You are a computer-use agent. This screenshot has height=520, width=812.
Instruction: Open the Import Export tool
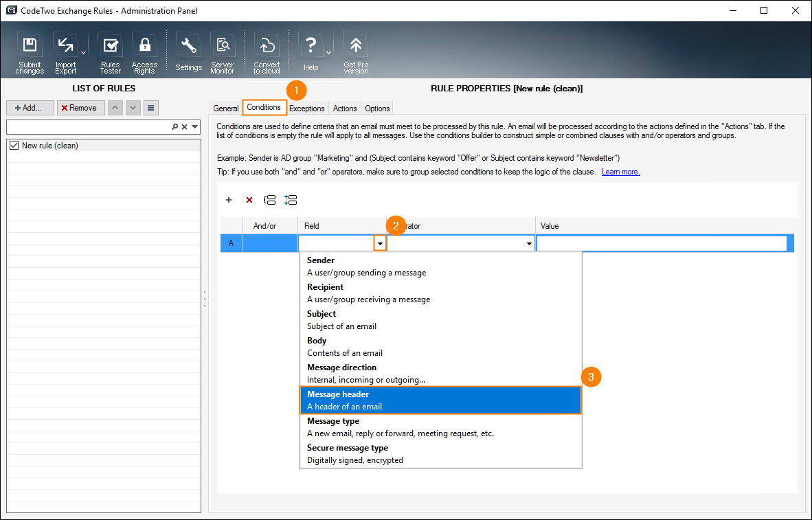(x=65, y=54)
